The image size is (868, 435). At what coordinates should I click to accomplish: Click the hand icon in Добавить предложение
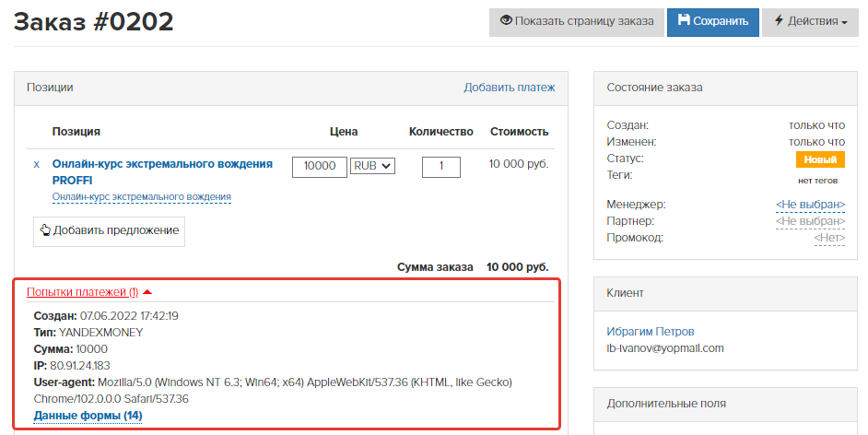tap(45, 230)
